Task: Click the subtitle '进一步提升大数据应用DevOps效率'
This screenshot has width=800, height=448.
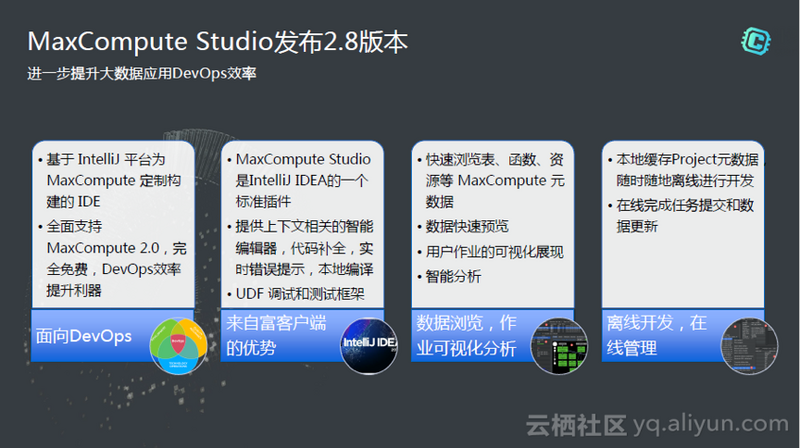Action: (142, 73)
